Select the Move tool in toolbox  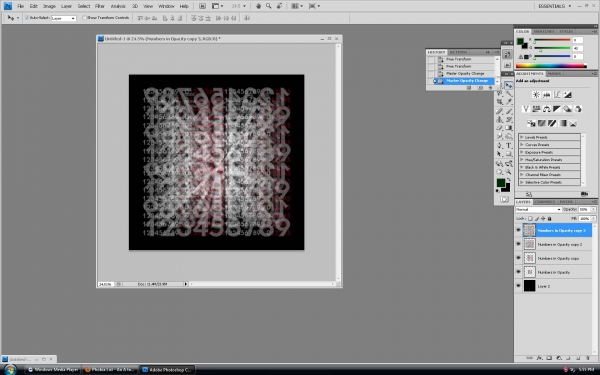click(x=508, y=85)
